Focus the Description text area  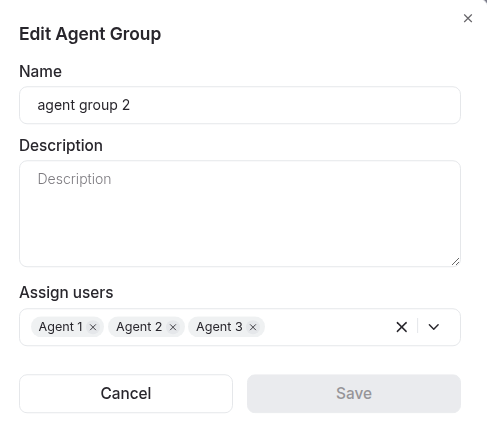pyautogui.click(x=240, y=214)
